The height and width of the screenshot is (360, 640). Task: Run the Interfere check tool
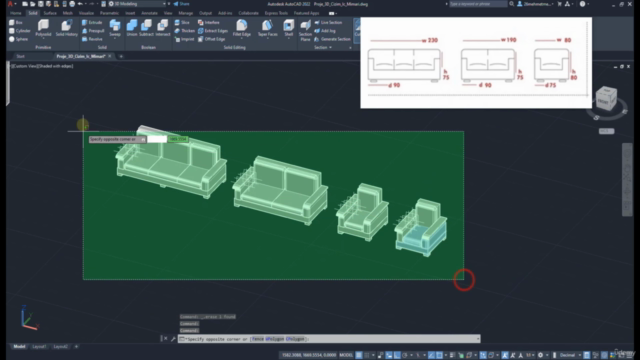click(209, 22)
